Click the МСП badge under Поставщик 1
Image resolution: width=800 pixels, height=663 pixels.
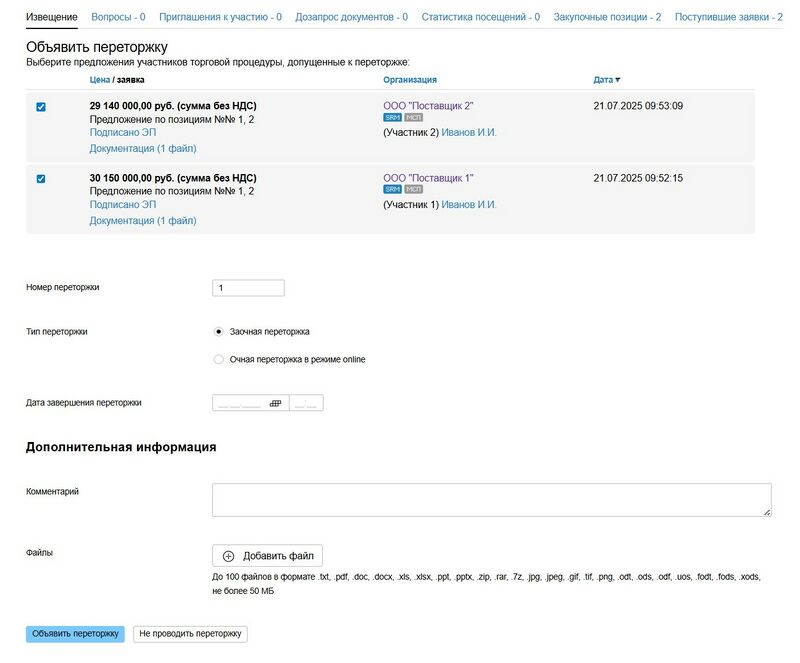(413, 190)
